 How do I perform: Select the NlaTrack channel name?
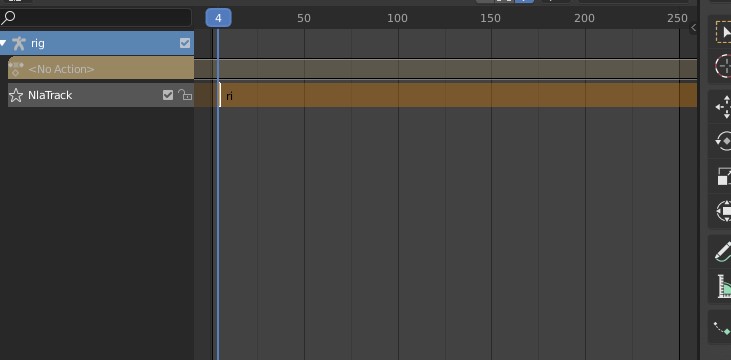[x=50, y=95]
